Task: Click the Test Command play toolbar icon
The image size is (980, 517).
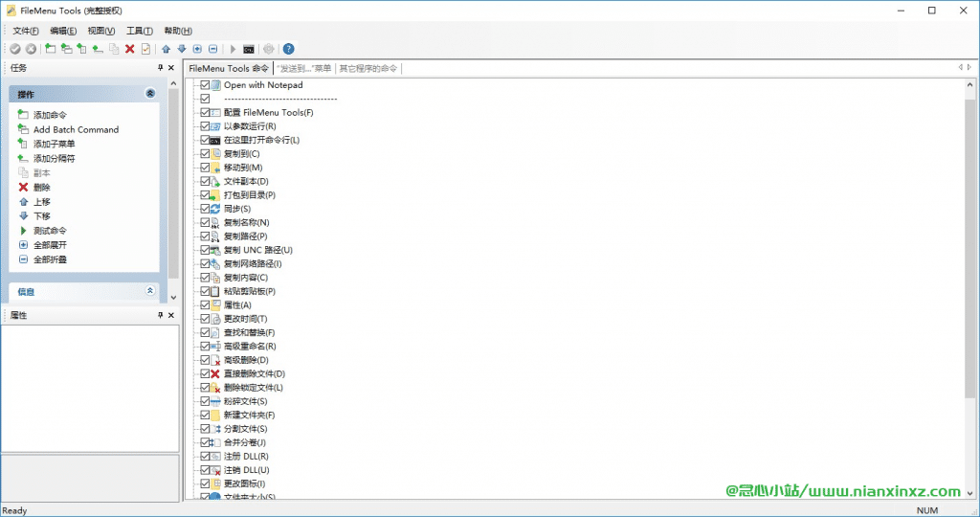Action: [x=233, y=49]
